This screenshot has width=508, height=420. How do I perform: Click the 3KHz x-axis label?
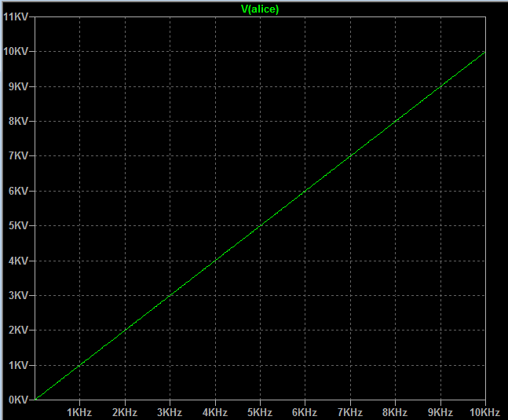click(x=170, y=412)
